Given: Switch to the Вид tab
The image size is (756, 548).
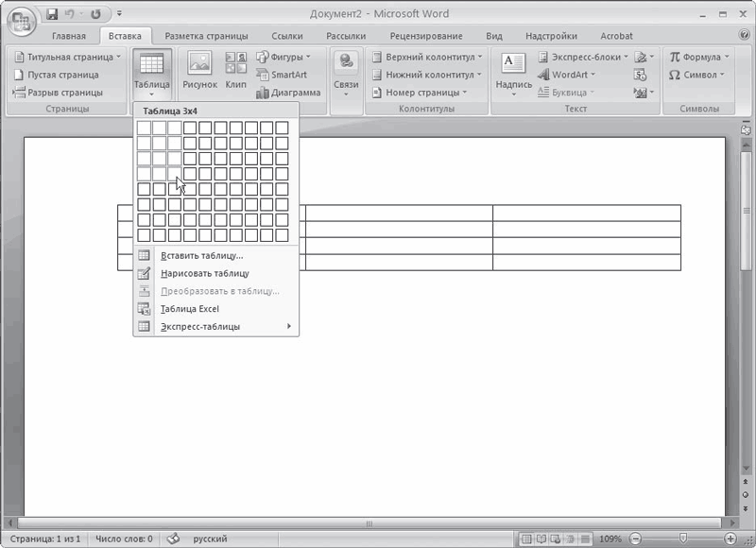Looking at the screenshot, I should [x=493, y=36].
